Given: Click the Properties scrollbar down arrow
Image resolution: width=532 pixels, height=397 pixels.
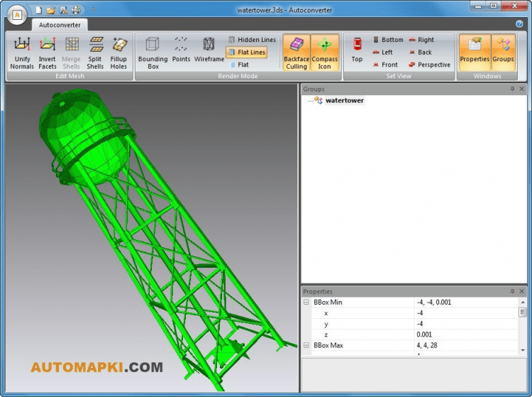Looking at the screenshot, I should [x=523, y=350].
